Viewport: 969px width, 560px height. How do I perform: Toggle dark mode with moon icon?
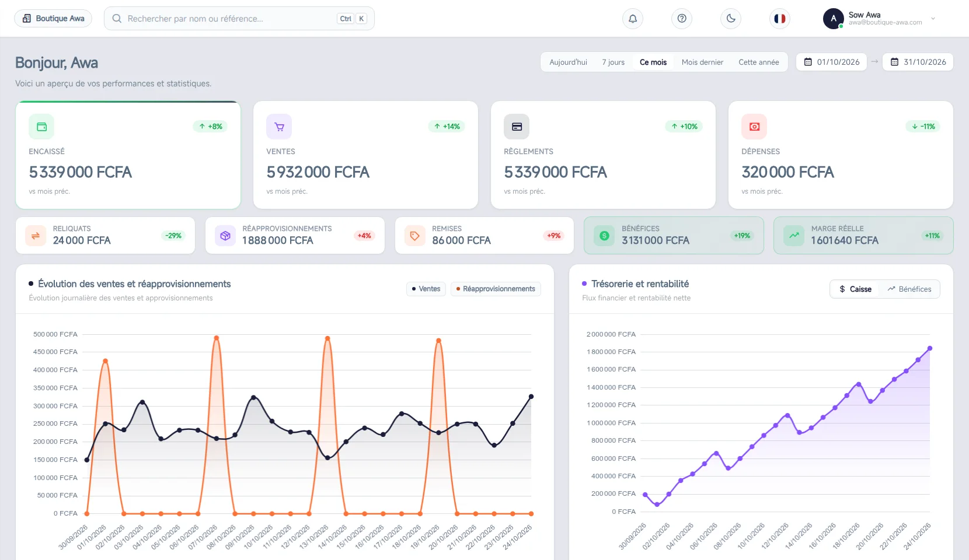[731, 19]
